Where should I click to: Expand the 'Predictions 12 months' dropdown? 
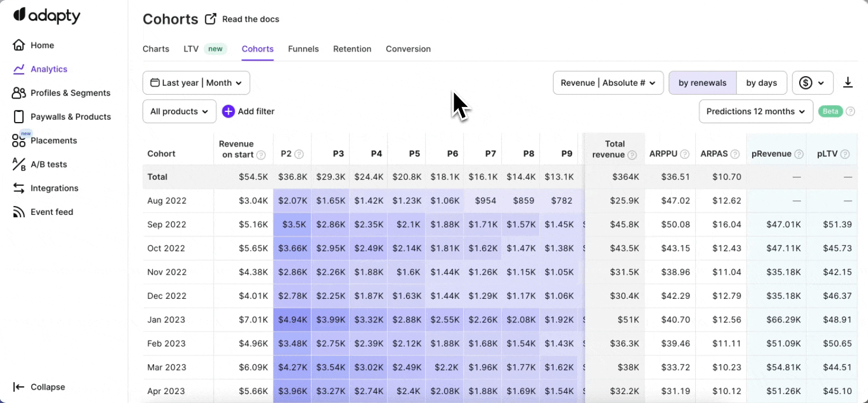[x=756, y=111]
